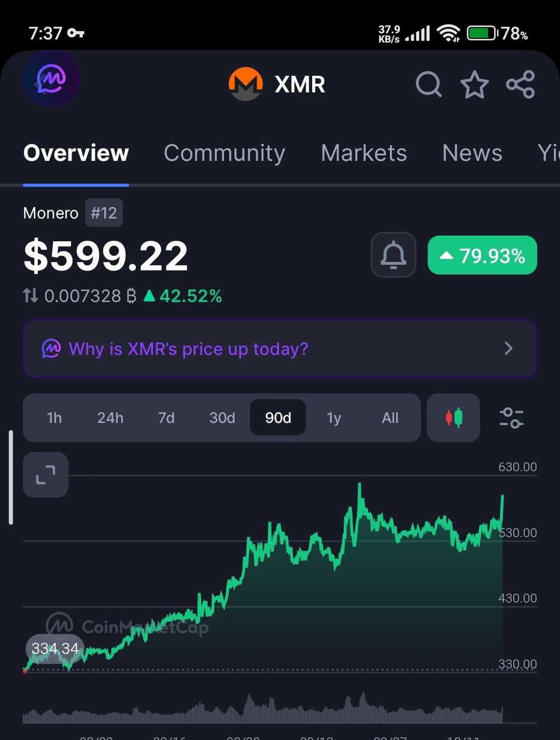Open the Overview tab
560x740 pixels.
pyautogui.click(x=76, y=153)
